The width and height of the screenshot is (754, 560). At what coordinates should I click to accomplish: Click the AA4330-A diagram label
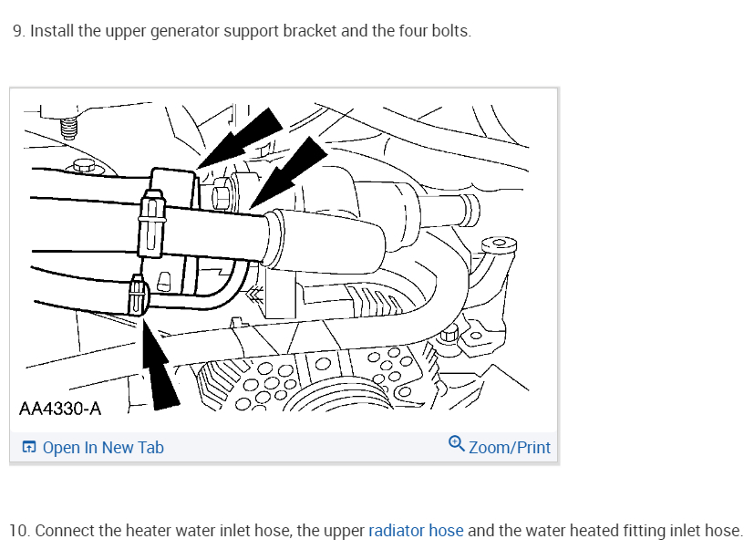point(60,409)
